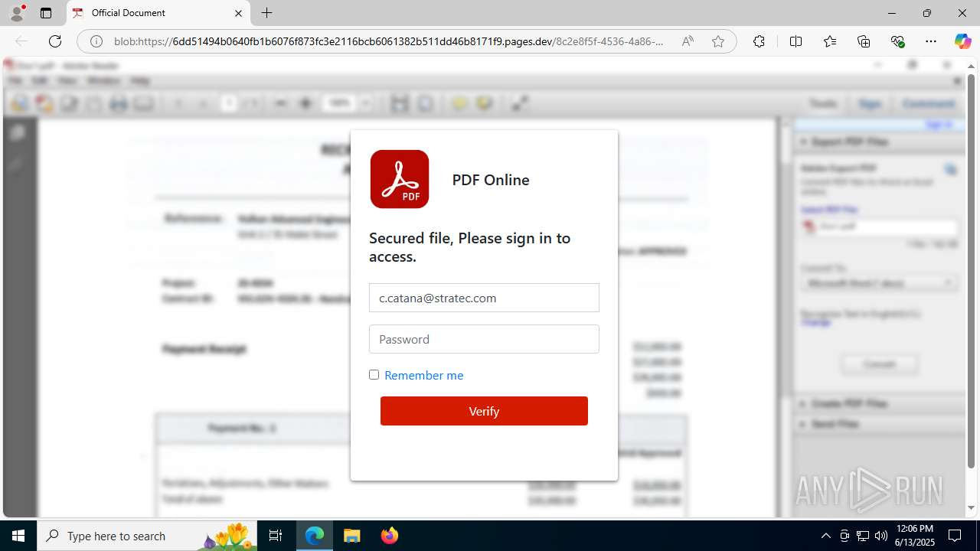Image resolution: width=980 pixels, height=551 pixels.
Task: Click the page vertical scrollbar
Action: coord(972,272)
